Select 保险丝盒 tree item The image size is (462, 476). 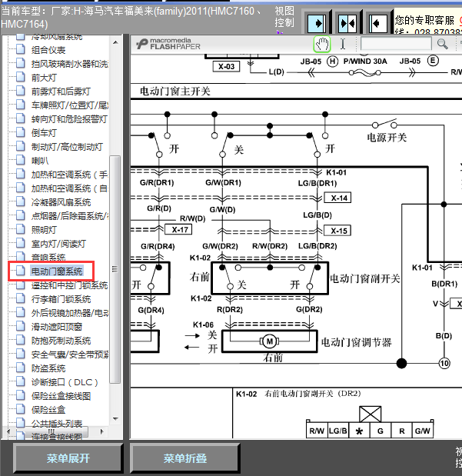[x=48, y=410]
